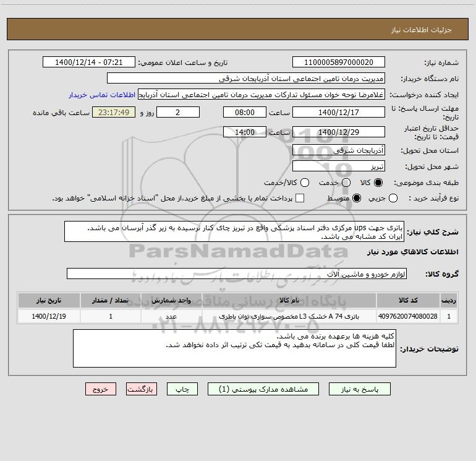
Task: Click the need number field 1100005897000020
Action: pos(339,62)
